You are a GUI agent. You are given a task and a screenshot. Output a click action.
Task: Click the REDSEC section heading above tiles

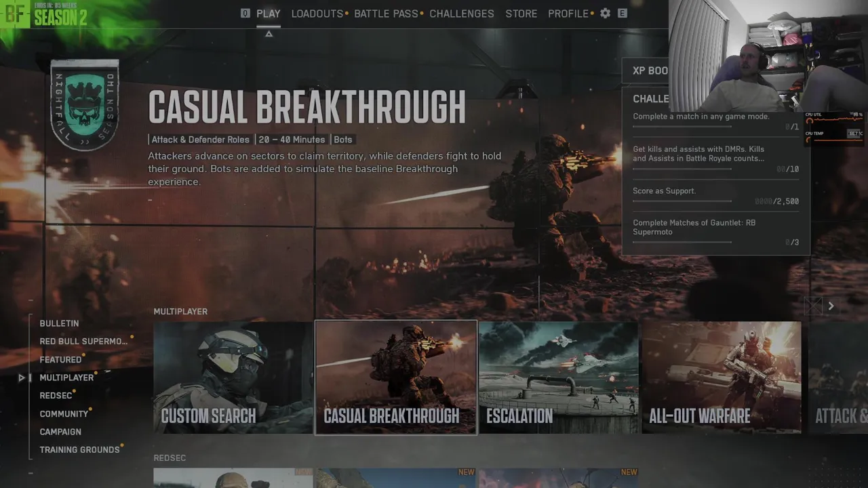(x=170, y=458)
